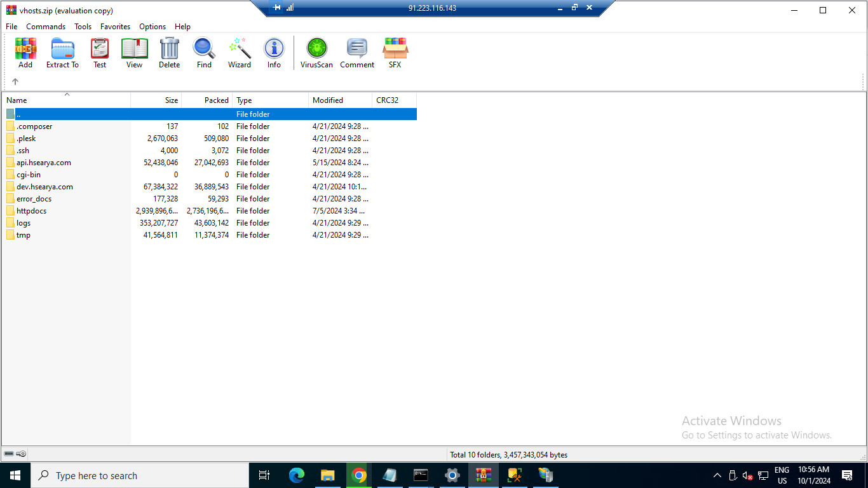The width and height of the screenshot is (868, 488).
Task: Open Google Chrome from the taskbar
Action: [359, 475]
